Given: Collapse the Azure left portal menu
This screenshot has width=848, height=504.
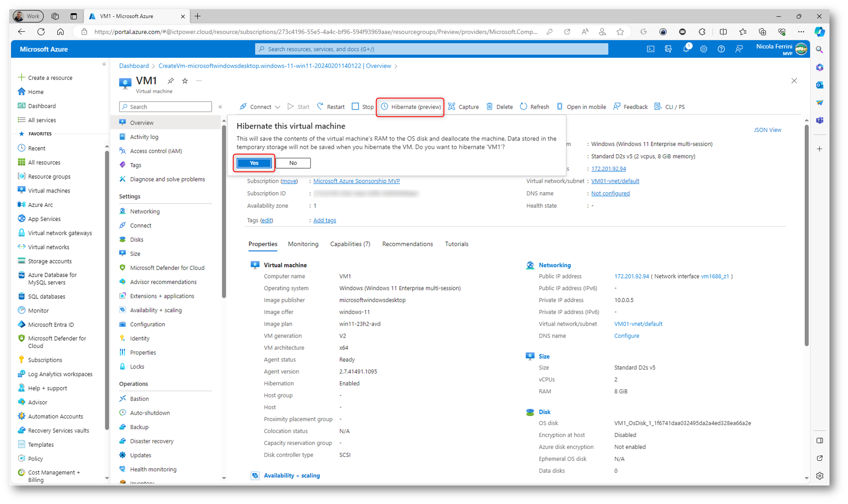Looking at the screenshot, I should 104,64.
